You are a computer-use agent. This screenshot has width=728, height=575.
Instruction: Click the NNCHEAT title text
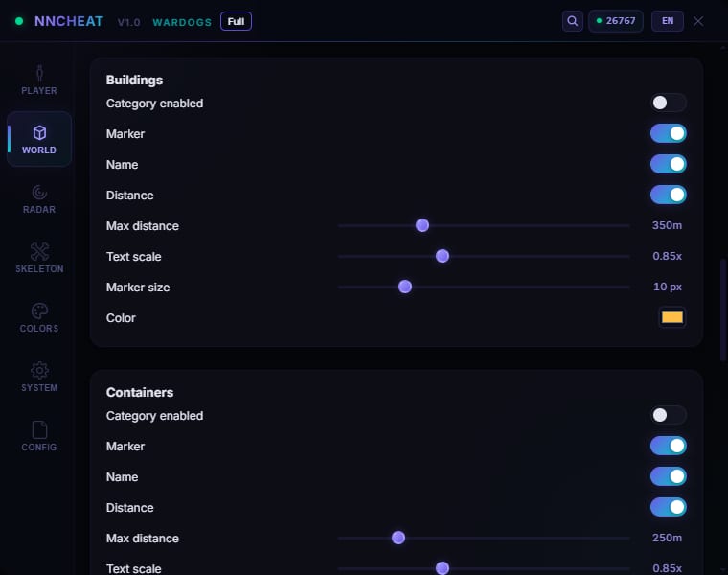(69, 21)
